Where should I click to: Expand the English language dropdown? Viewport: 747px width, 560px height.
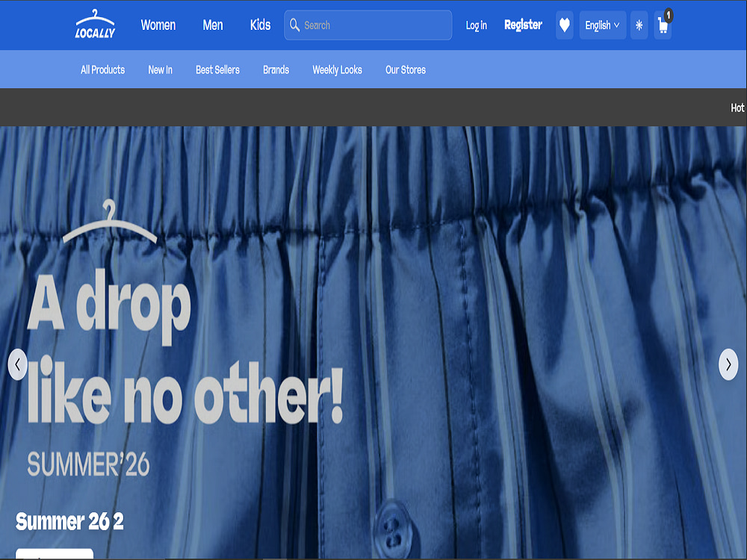(x=602, y=25)
